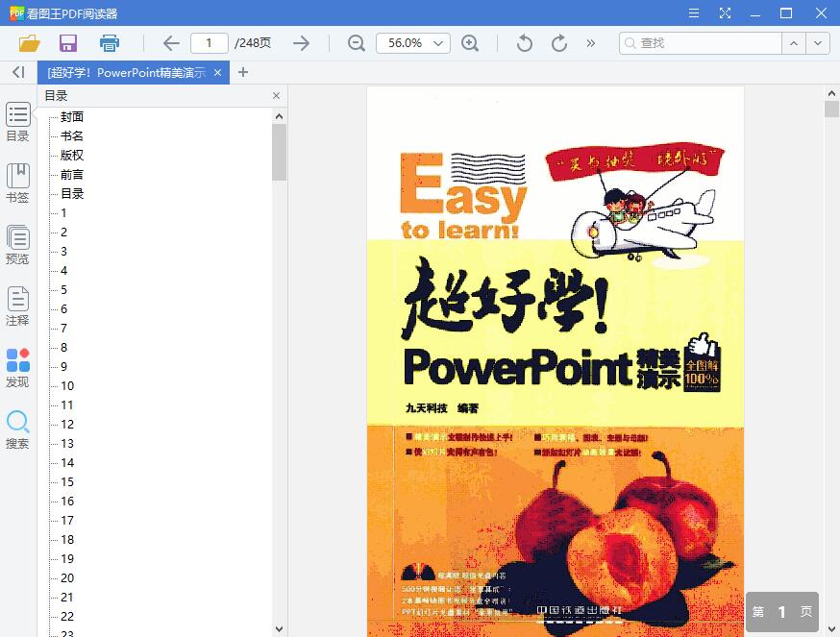Open the title bar hamburger menu
Image resolution: width=840 pixels, height=637 pixels.
(694, 12)
